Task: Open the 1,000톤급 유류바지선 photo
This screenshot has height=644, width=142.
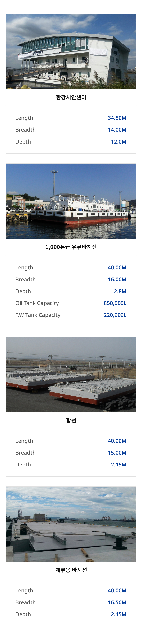Action: pos(71,201)
